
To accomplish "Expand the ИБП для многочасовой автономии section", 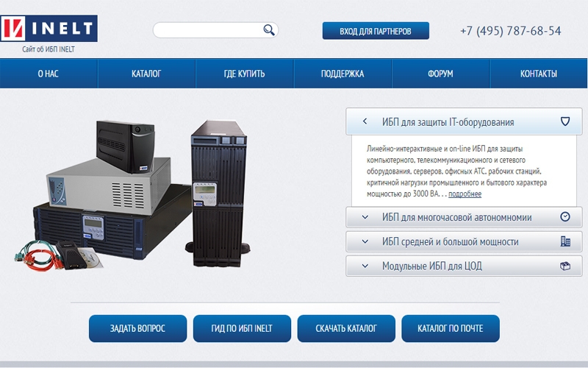I will coord(365,217).
